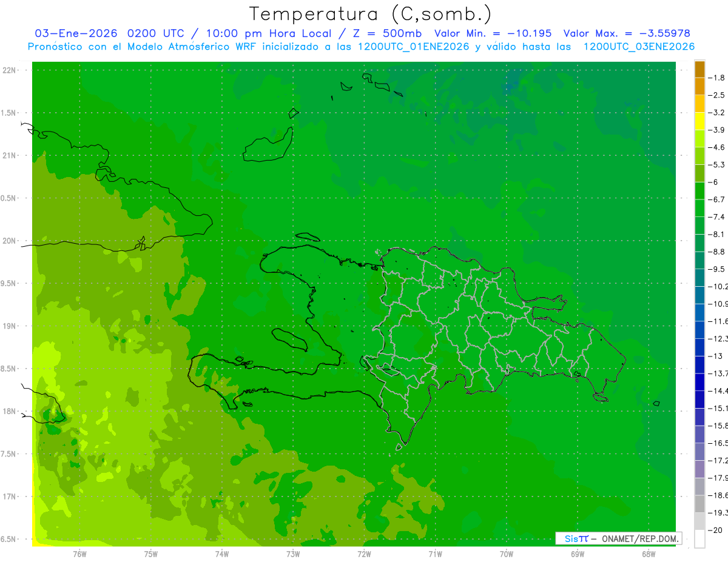Click the "1200UTC_03ENE2026" valid-until time

pos(639,47)
